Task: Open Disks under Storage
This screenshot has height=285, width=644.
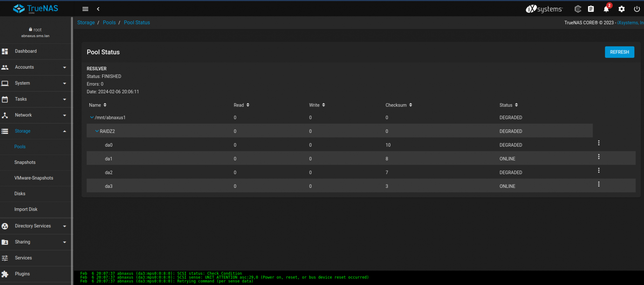Action: click(20, 194)
